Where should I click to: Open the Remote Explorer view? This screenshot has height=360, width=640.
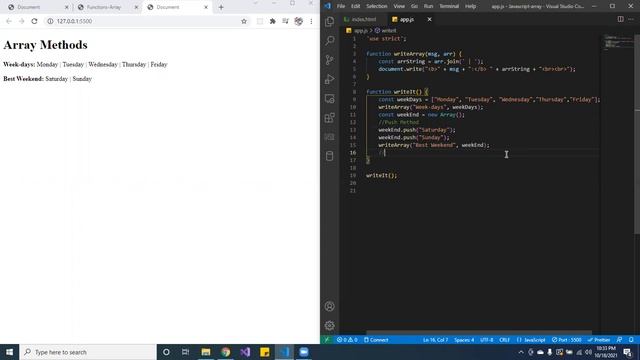[x=329, y=98]
